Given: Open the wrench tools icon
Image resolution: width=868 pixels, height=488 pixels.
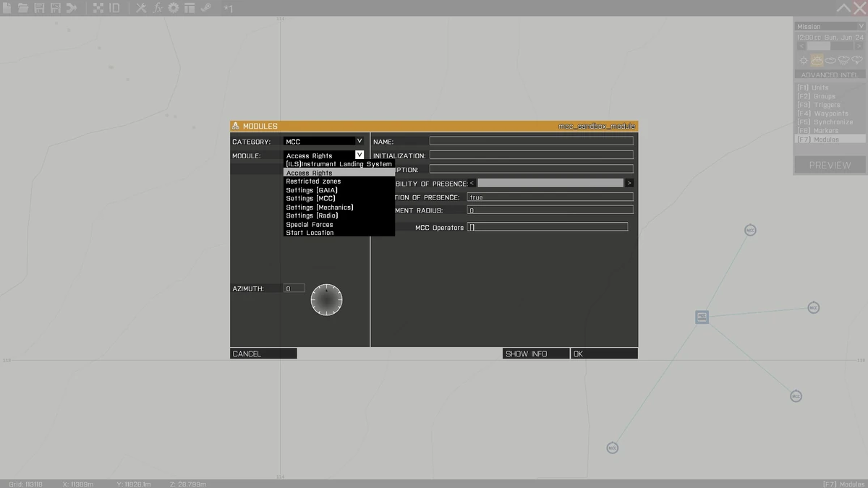Looking at the screenshot, I should (x=140, y=8).
